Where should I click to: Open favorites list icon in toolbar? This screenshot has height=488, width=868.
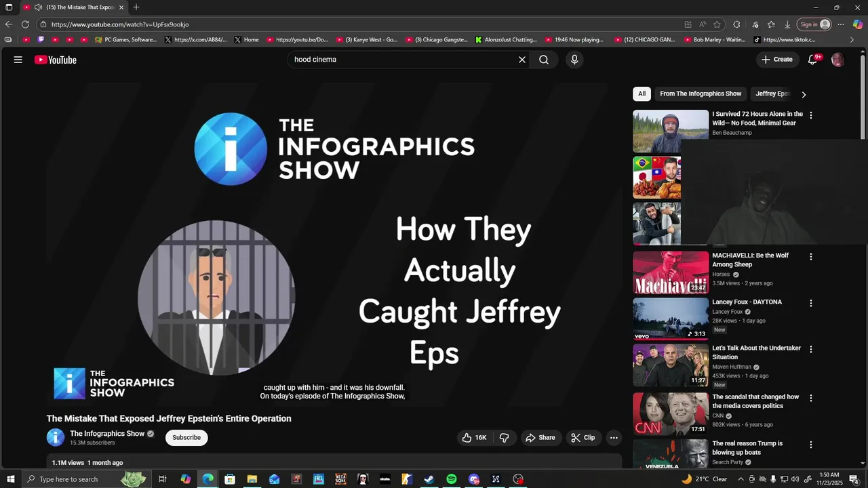pos(771,24)
